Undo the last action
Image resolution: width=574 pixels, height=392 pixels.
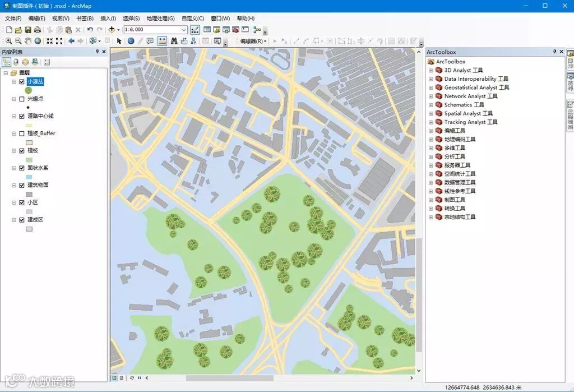pyautogui.click(x=90, y=30)
